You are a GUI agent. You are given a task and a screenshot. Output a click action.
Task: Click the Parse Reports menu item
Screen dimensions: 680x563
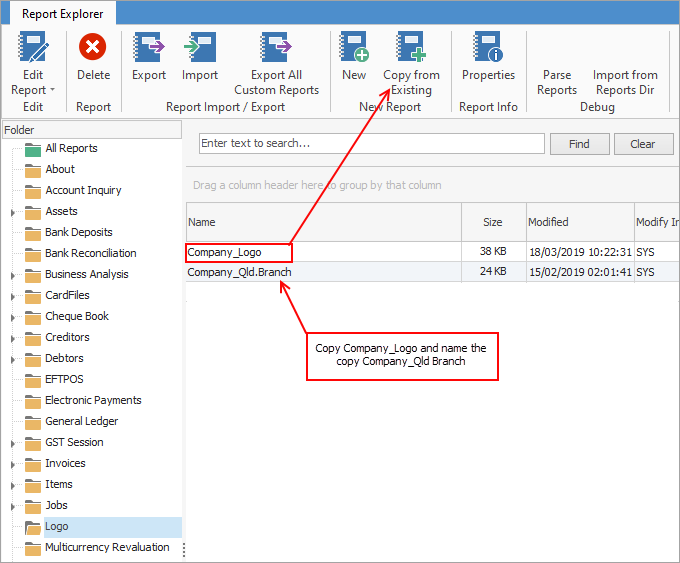pyautogui.click(x=557, y=82)
